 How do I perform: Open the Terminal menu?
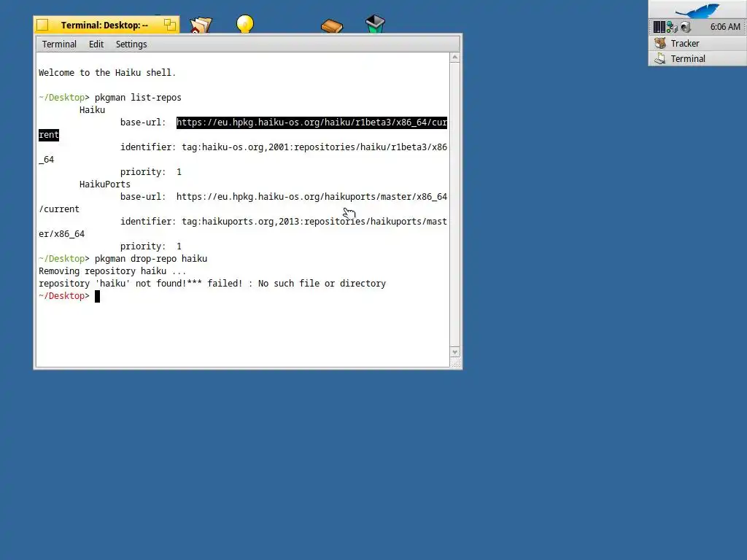[x=59, y=44]
